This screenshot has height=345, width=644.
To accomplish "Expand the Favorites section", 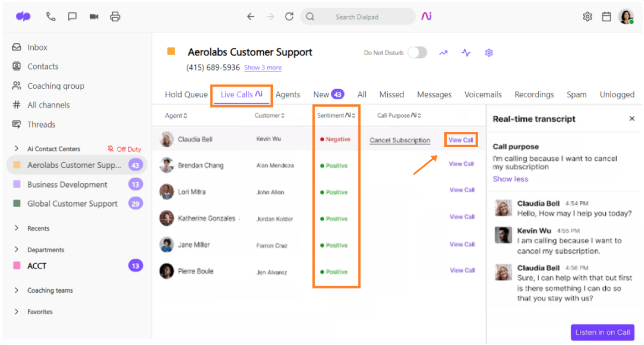I will point(17,312).
